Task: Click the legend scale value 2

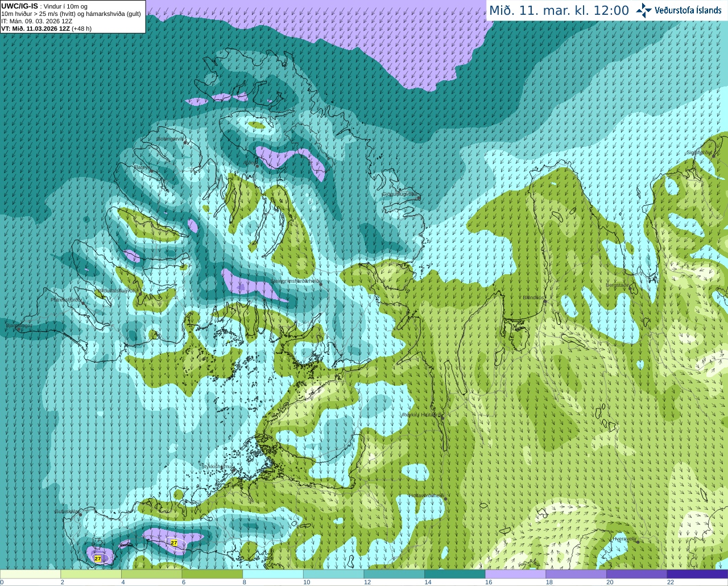Action: coord(63,582)
